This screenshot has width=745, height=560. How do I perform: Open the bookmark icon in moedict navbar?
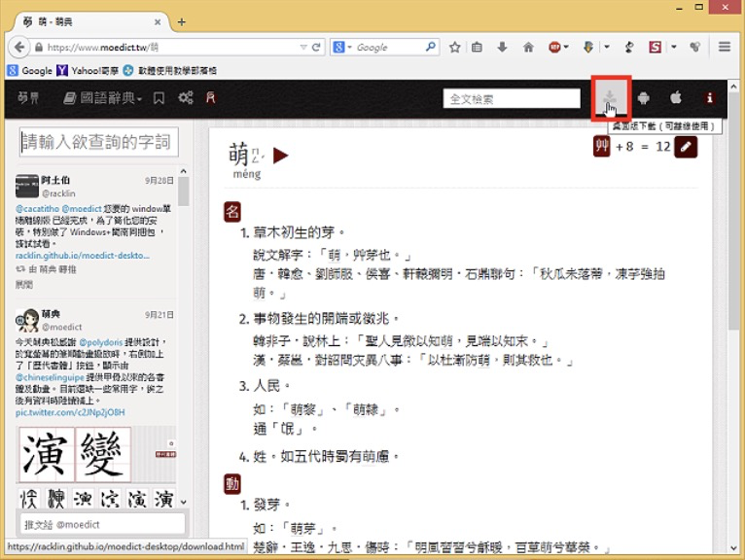click(x=159, y=98)
